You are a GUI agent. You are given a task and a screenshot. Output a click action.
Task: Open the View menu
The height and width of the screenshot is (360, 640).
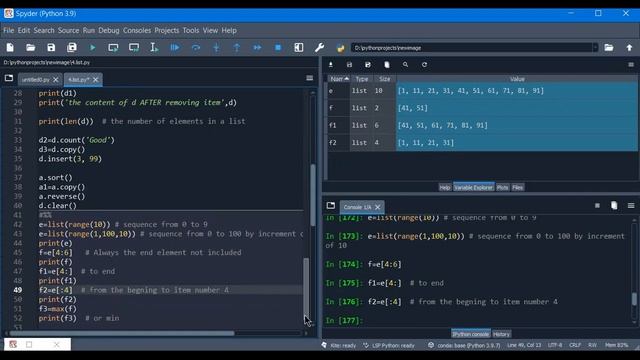tap(210, 30)
